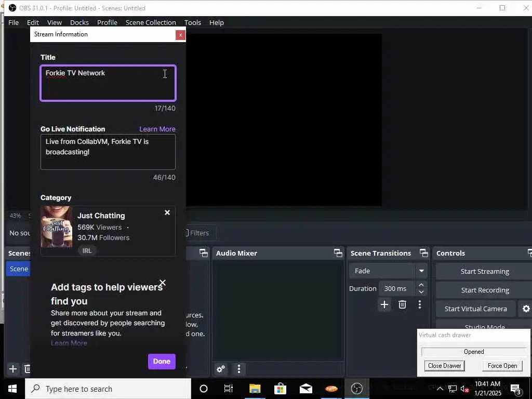The width and height of the screenshot is (532, 399).
Task: Click Start Streaming
Action: [485, 271]
